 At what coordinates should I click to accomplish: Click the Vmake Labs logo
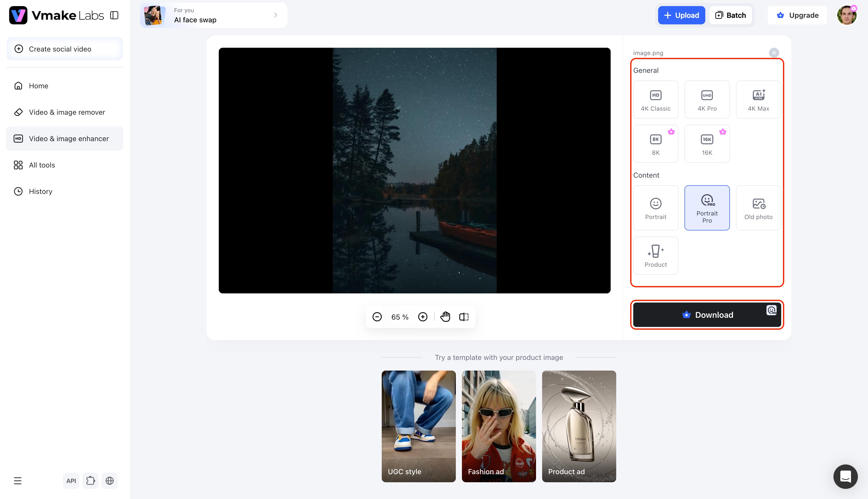(x=57, y=15)
